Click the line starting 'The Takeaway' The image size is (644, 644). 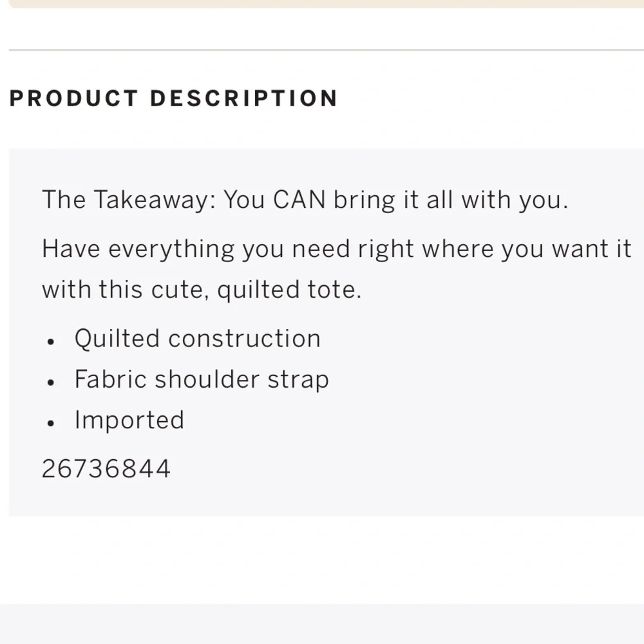305,200
